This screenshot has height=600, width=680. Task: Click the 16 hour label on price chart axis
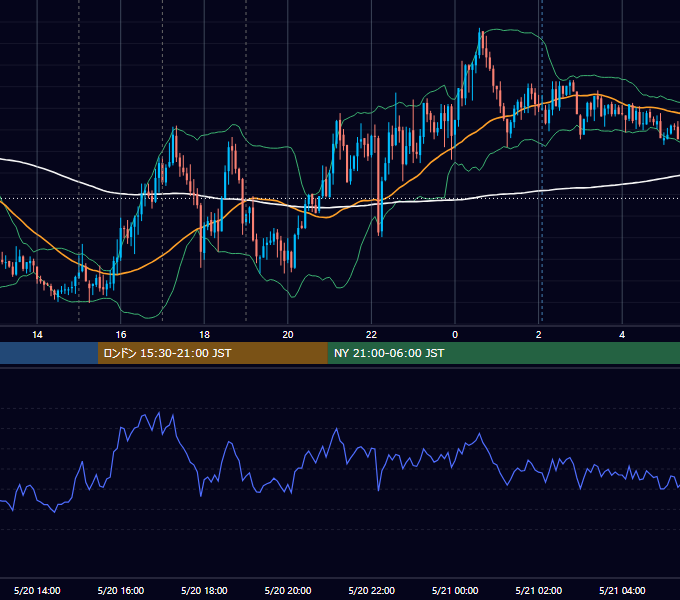[x=121, y=335]
